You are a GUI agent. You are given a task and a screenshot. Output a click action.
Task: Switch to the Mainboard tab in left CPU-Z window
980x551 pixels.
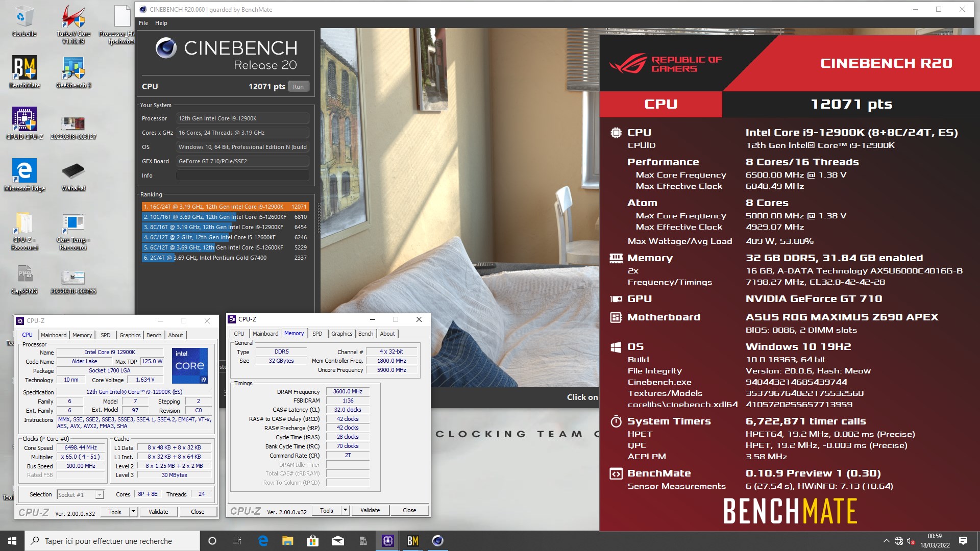click(54, 335)
